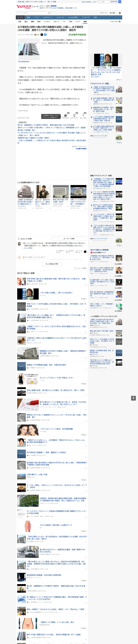Viewport: 138px width, 644px height.
Task: Open article 男子高校生が盗撮疑い、宮崎
Action: pos(46,453)
